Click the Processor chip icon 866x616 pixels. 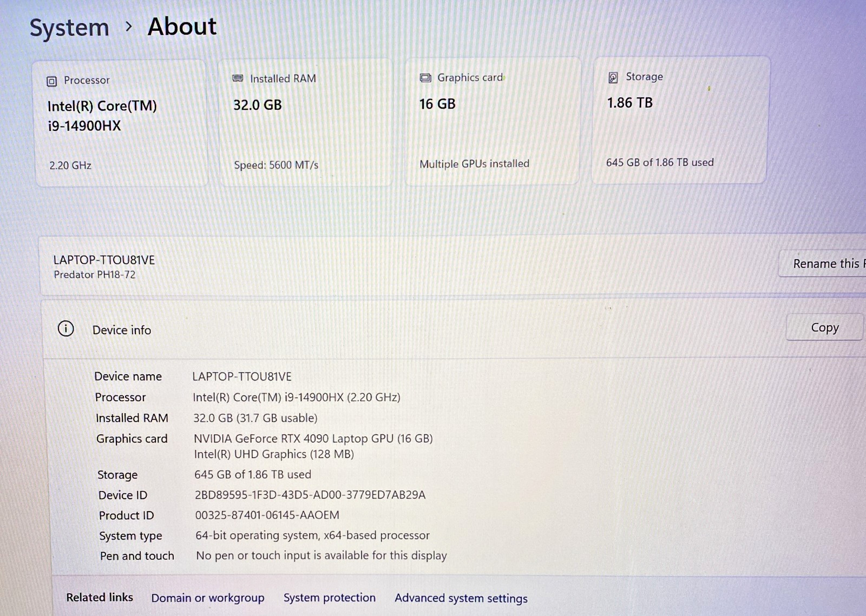click(x=51, y=81)
